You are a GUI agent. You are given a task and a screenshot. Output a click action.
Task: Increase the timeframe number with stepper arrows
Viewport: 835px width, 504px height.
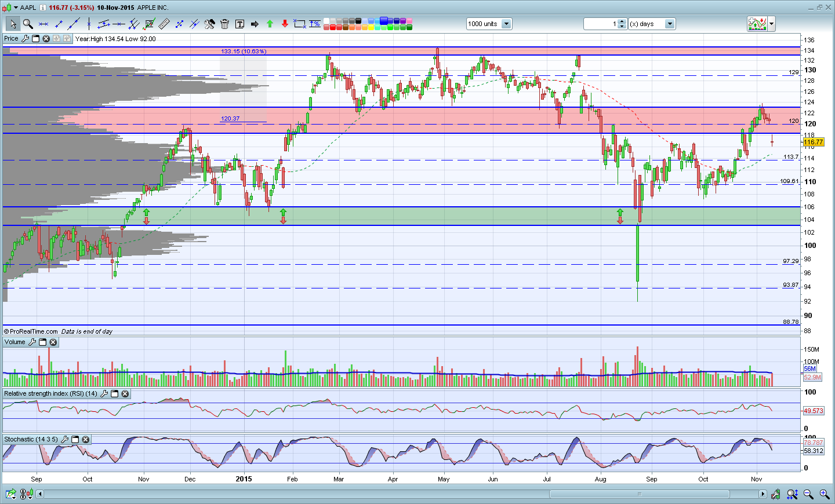coord(622,21)
